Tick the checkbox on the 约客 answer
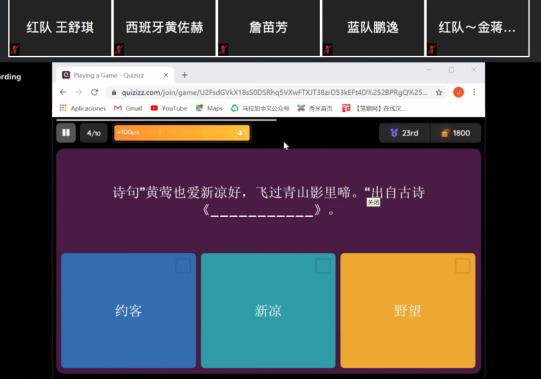 tap(183, 266)
